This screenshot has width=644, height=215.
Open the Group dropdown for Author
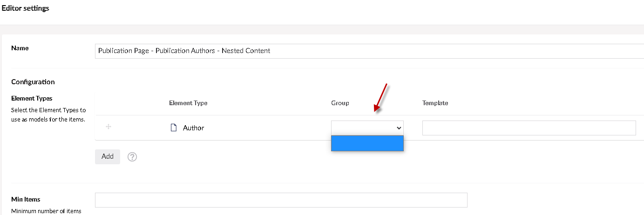(367, 128)
